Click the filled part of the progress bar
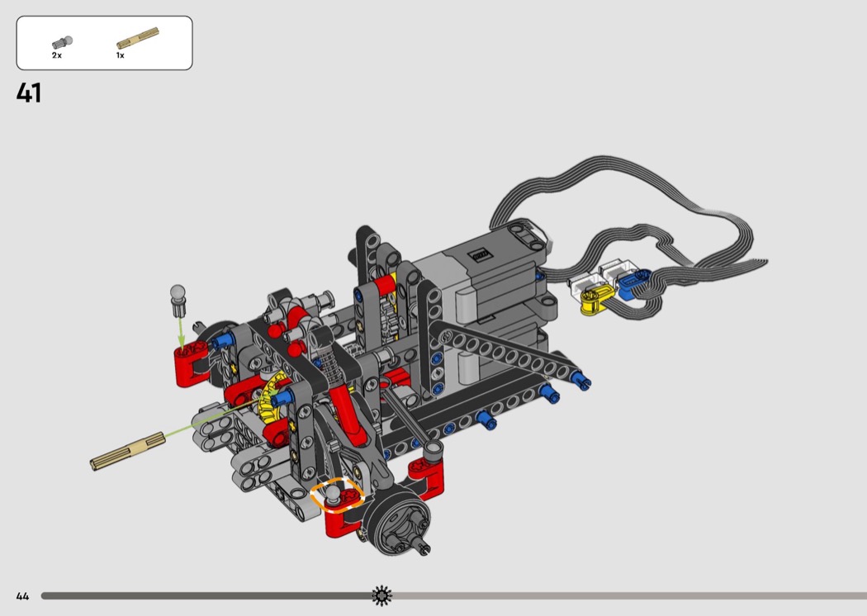This screenshot has width=867, height=616. click(x=206, y=595)
